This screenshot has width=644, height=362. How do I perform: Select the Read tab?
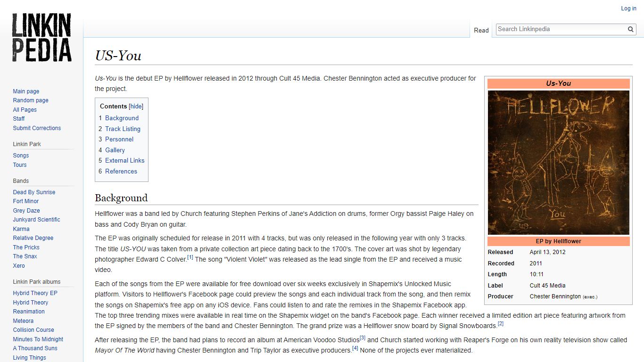tap(481, 30)
